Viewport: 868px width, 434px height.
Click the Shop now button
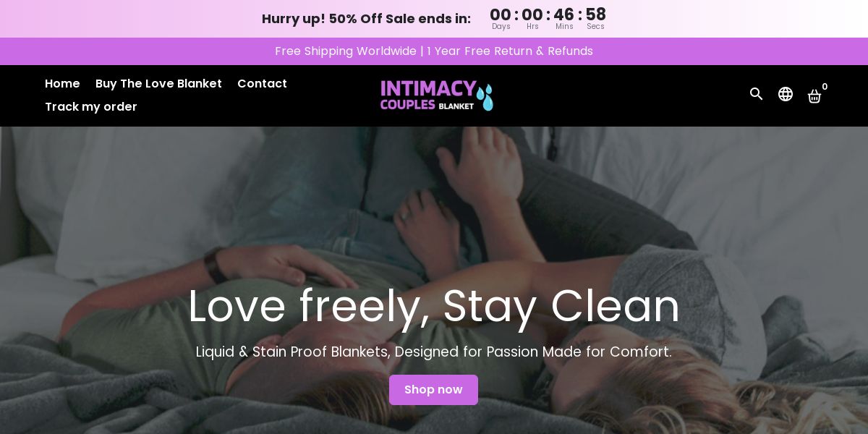[433, 390]
